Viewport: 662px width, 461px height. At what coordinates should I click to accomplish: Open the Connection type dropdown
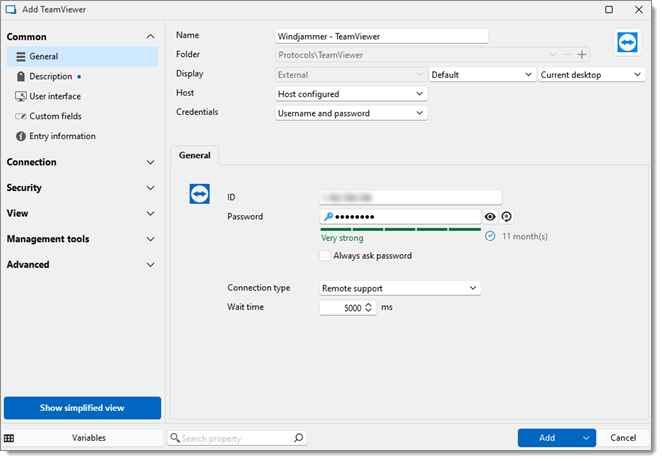tap(400, 288)
